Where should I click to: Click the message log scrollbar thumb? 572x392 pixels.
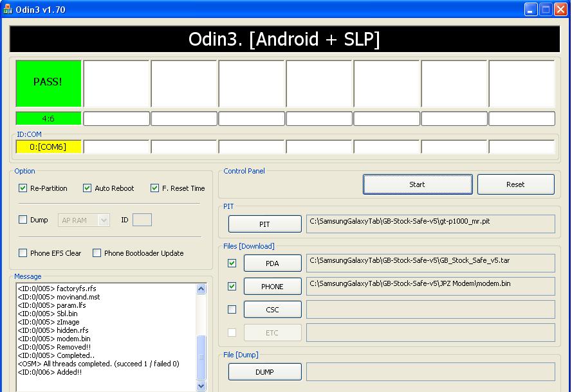tap(201, 357)
